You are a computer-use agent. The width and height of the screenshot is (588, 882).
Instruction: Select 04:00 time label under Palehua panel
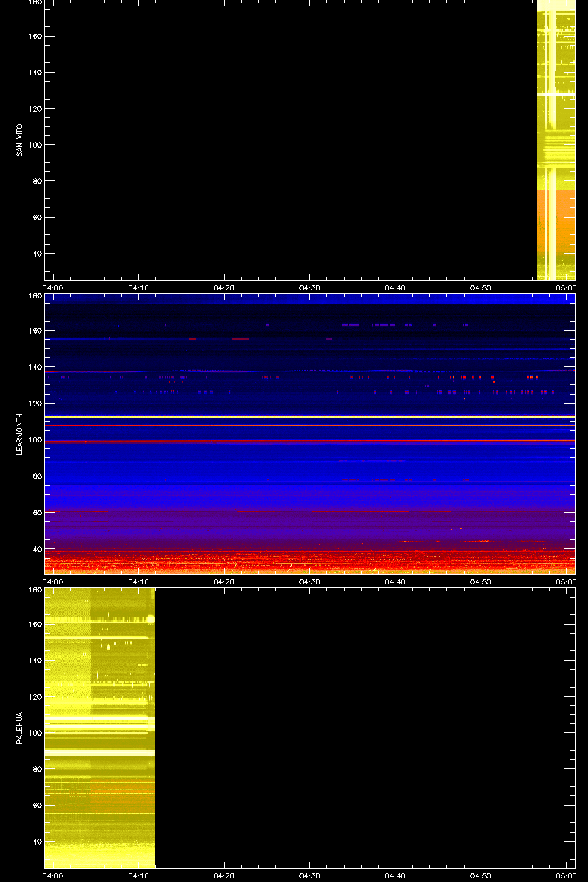click(53, 875)
